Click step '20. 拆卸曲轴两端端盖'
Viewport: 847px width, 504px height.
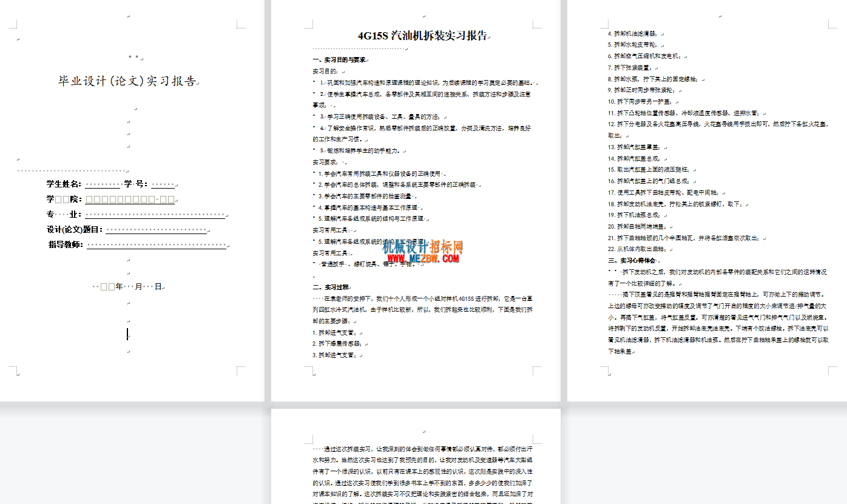click(638, 226)
